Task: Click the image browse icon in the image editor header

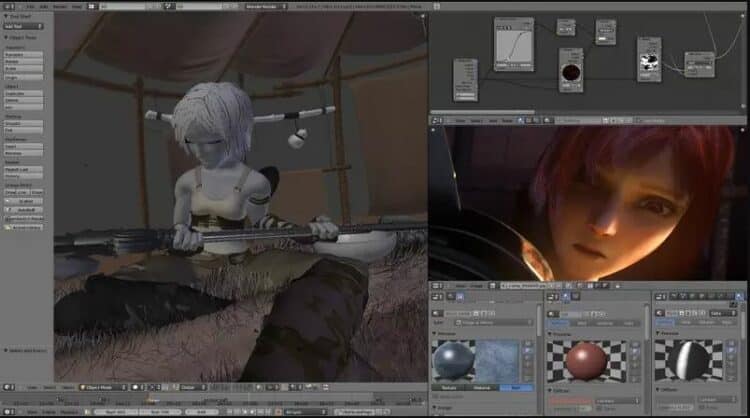Action: click(493, 286)
